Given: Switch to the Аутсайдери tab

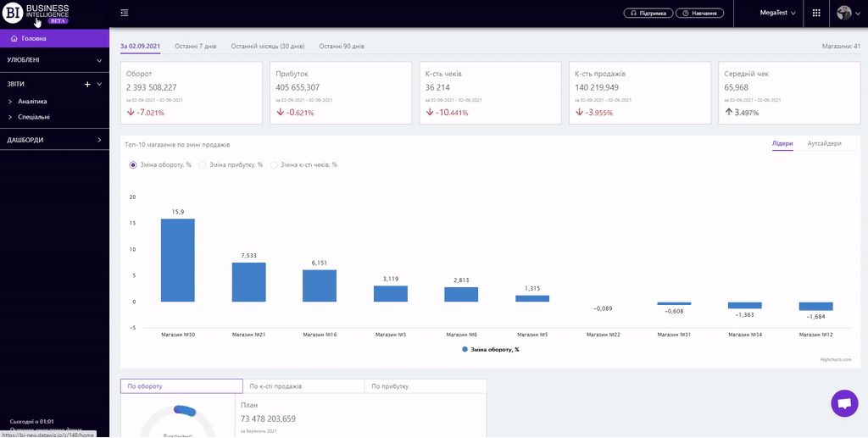Looking at the screenshot, I should tap(824, 144).
